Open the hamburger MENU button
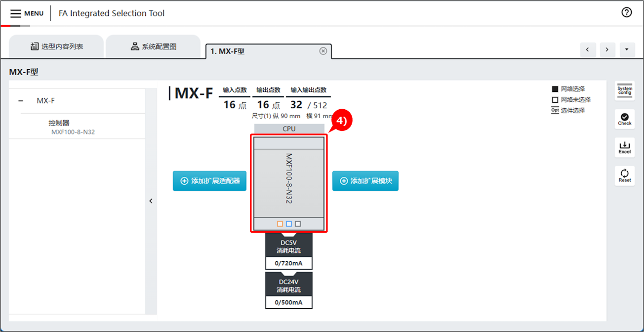The image size is (644, 332). [x=27, y=13]
